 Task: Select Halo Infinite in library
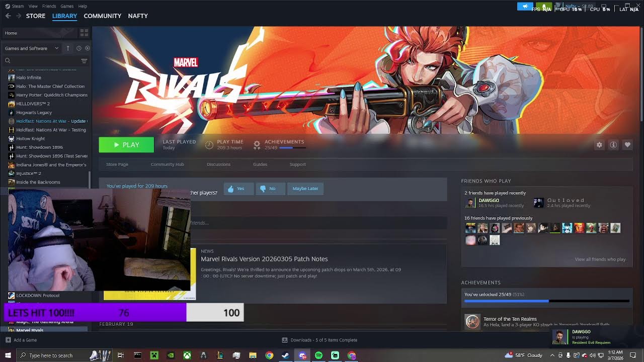(29, 77)
